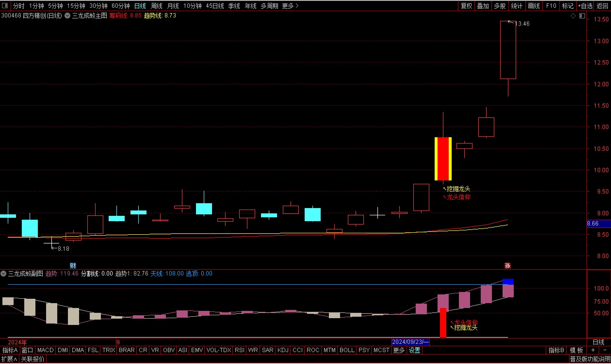Select the 1分钟 period
Viewport: 611px width, 364px height.
(x=36, y=6)
